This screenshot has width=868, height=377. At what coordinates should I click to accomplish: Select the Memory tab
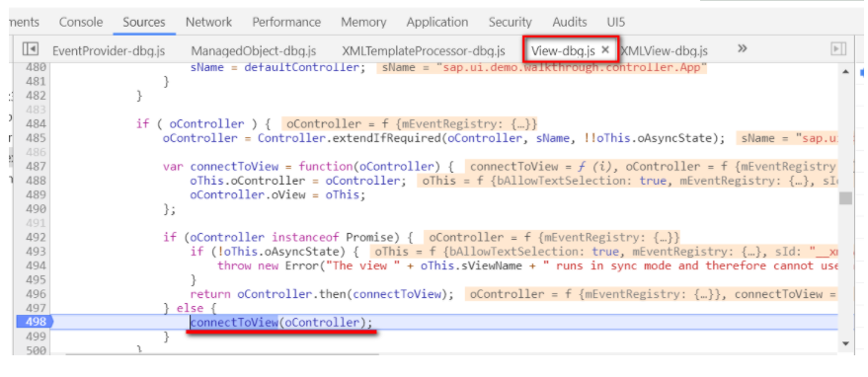coord(363,22)
